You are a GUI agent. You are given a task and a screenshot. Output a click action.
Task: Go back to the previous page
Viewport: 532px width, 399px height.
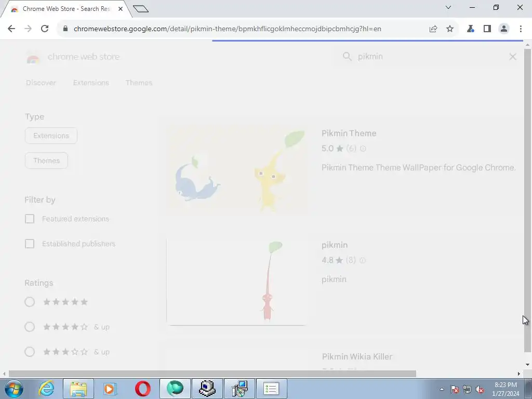click(11, 29)
